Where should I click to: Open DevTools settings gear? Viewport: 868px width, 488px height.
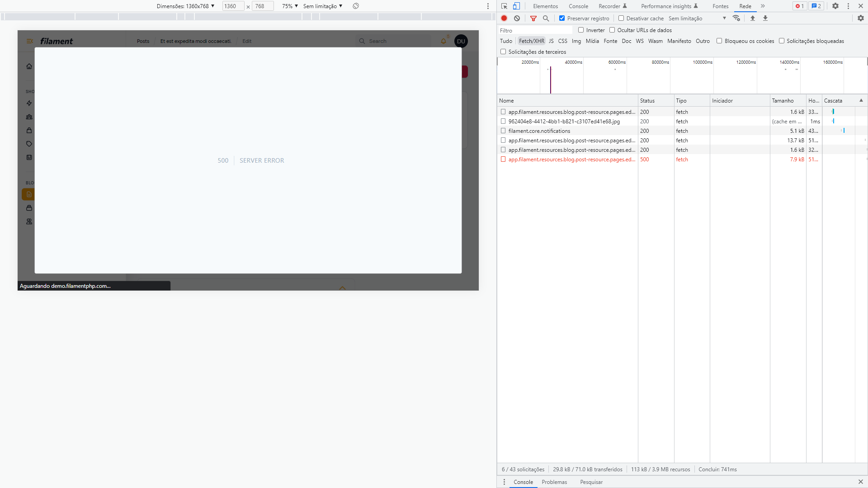[x=835, y=6]
